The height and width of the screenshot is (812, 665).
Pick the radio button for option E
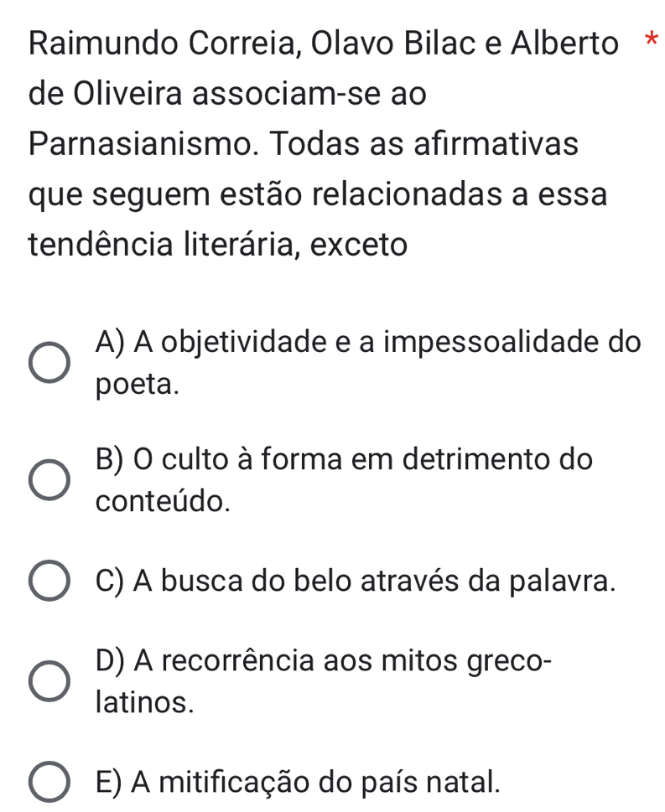coord(49,781)
